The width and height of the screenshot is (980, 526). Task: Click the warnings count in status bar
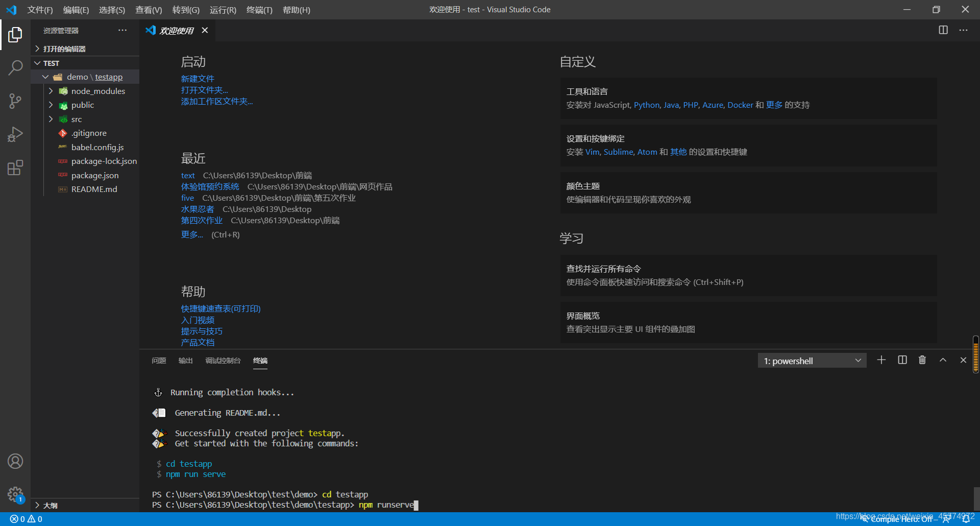[35, 519]
